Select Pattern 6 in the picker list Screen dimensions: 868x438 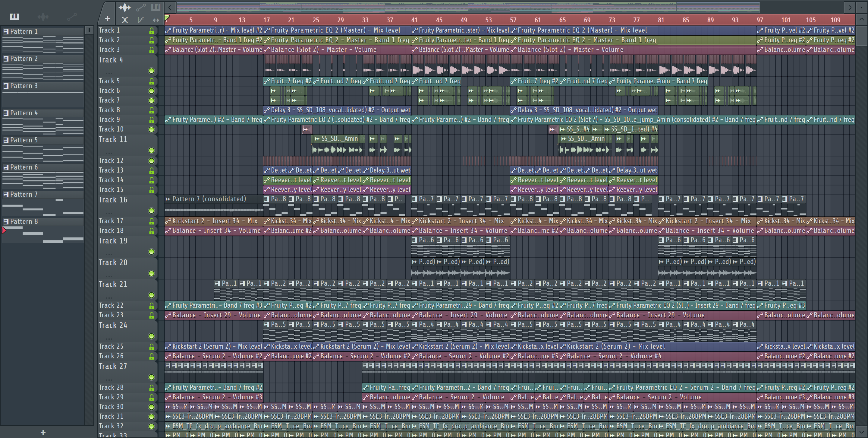point(24,167)
